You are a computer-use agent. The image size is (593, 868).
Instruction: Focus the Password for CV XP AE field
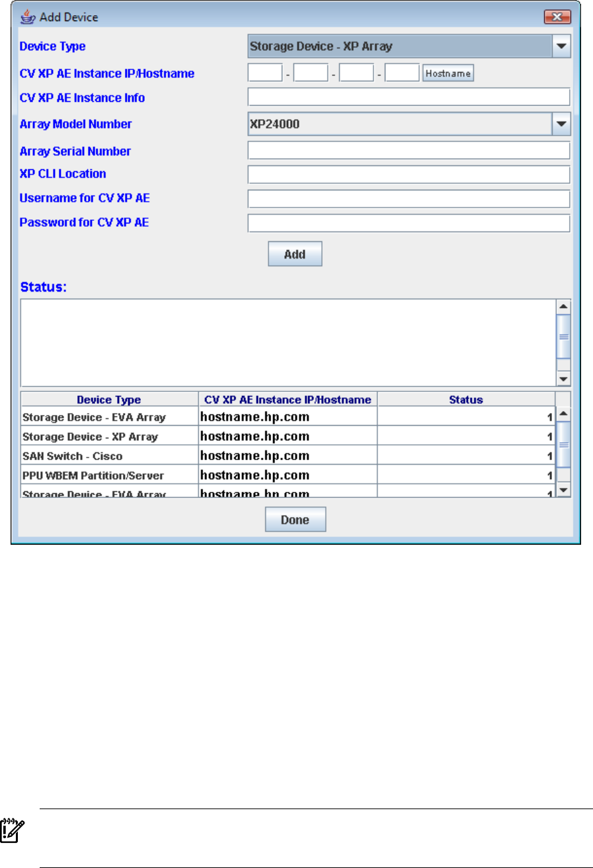409,223
